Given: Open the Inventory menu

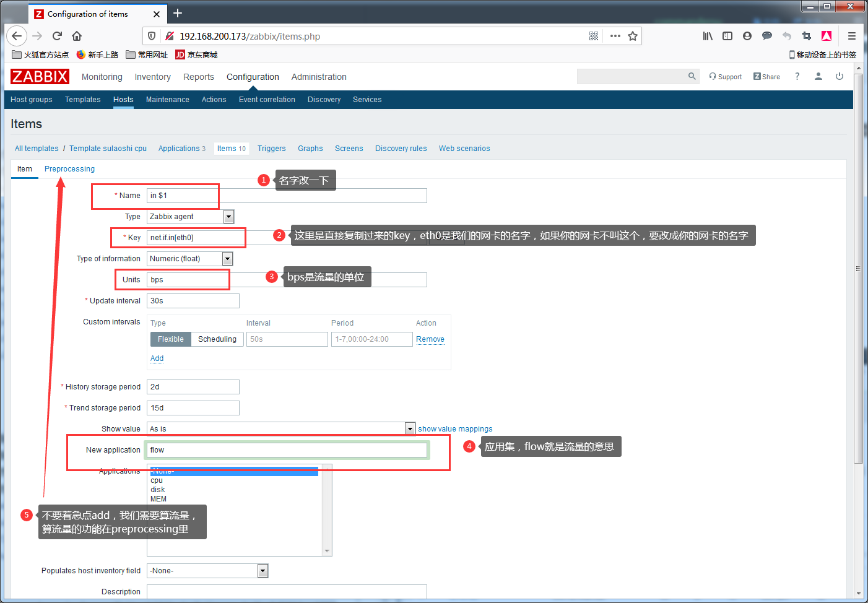Looking at the screenshot, I should coord(152,77).
